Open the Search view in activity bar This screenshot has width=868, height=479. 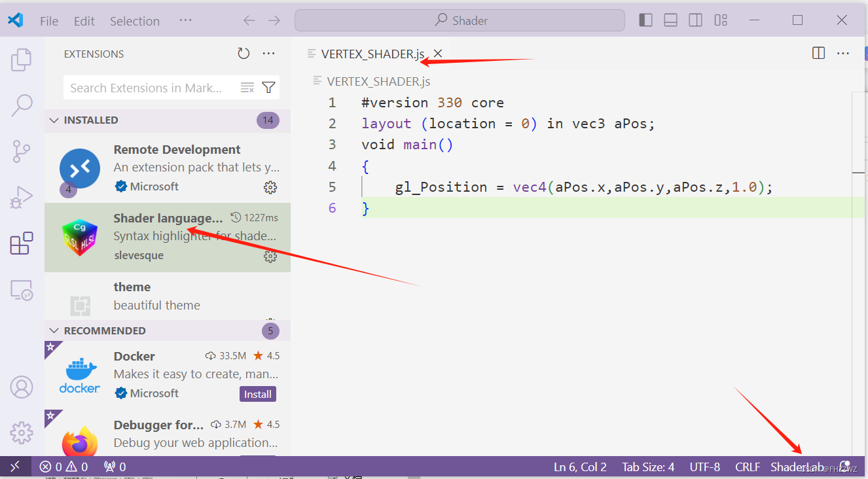point(22,105)
